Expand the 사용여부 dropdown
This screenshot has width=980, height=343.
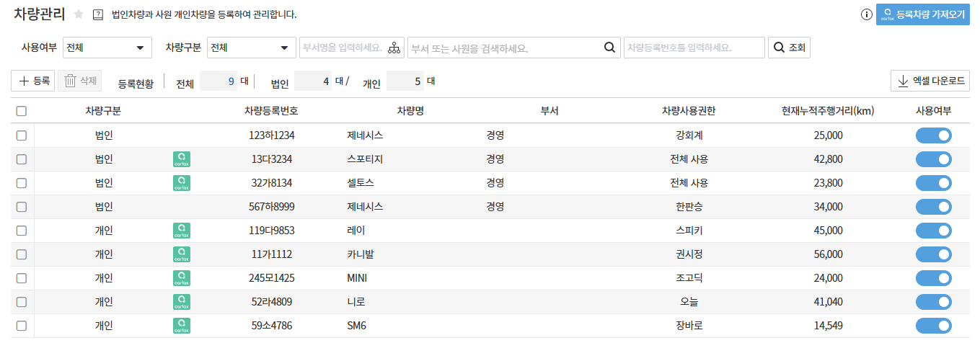[107, 48]
